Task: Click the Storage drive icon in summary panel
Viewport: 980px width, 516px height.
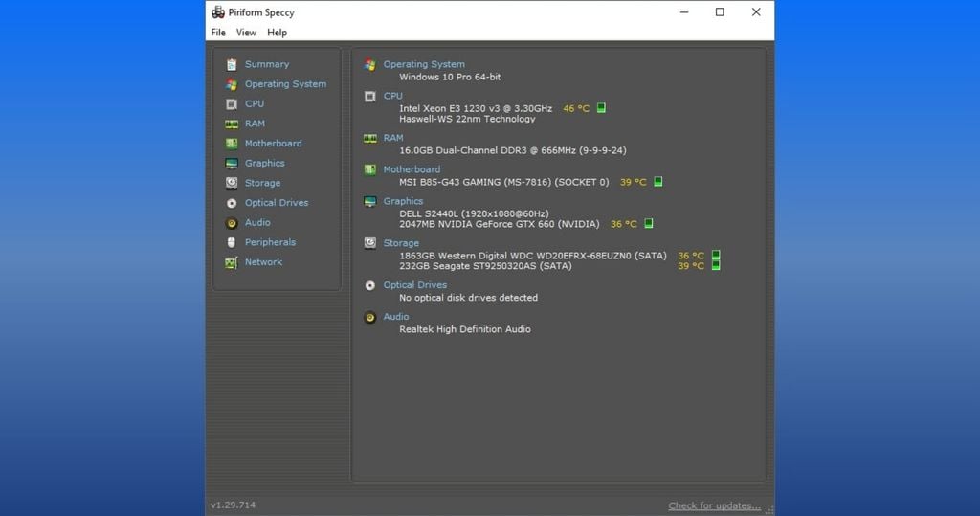Action: pyautogui.click(x=370, y=242)
